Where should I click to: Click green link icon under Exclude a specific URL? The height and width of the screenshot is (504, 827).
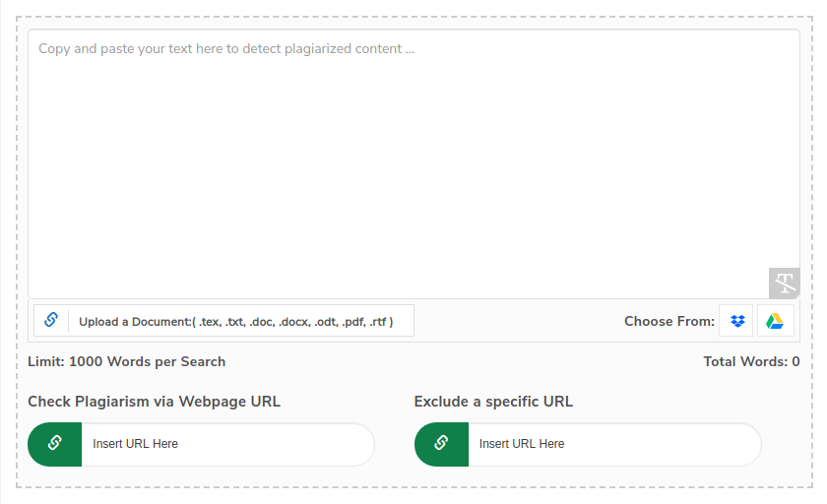[x=441, y=444]
